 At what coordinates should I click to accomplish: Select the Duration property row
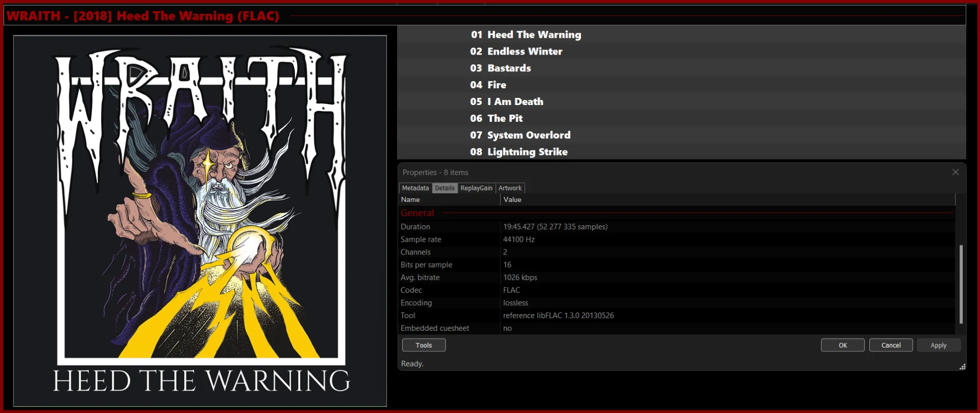pyautogui.click(x=677, y=227)
